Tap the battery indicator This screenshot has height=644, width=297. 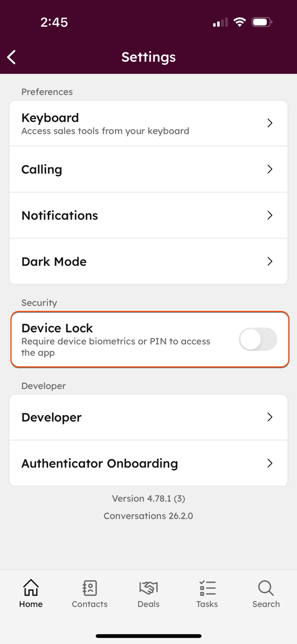[262, 21]
